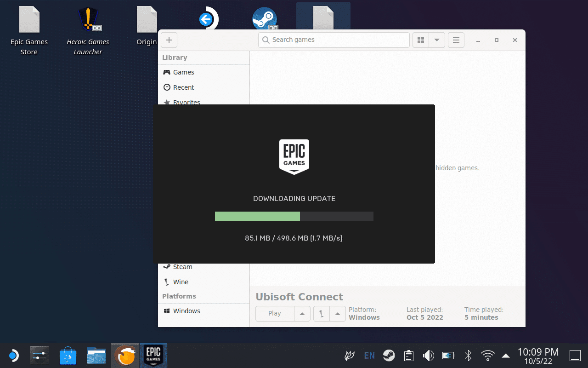
Task: Click the 85.1 MB / 498.6 MB download status
Action: point(294,238)
